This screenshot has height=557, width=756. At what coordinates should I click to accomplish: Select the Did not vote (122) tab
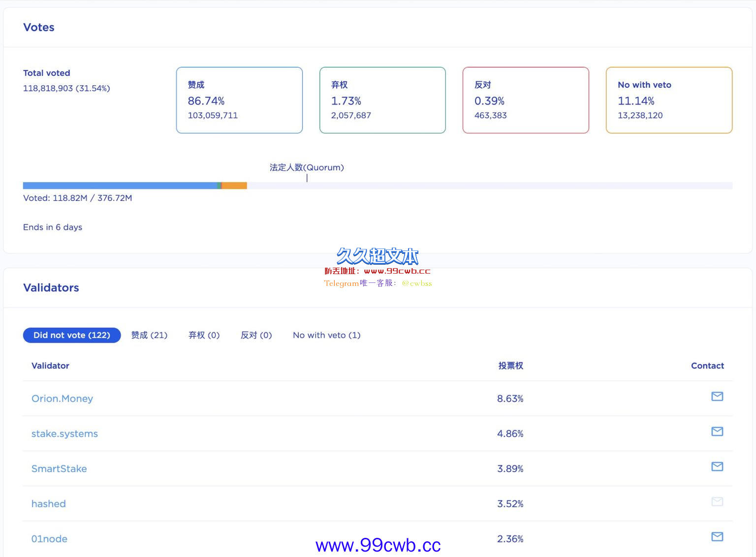pyautogui.click(x=72, y=335)
